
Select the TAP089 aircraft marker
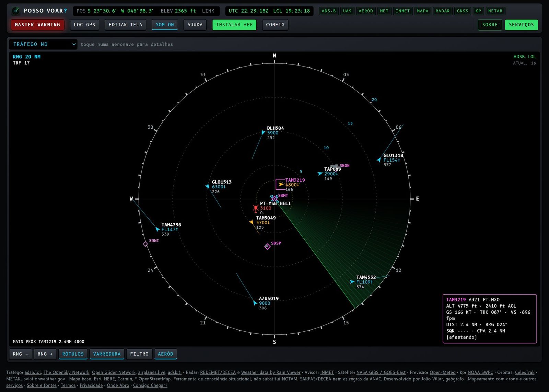[320, 174]
